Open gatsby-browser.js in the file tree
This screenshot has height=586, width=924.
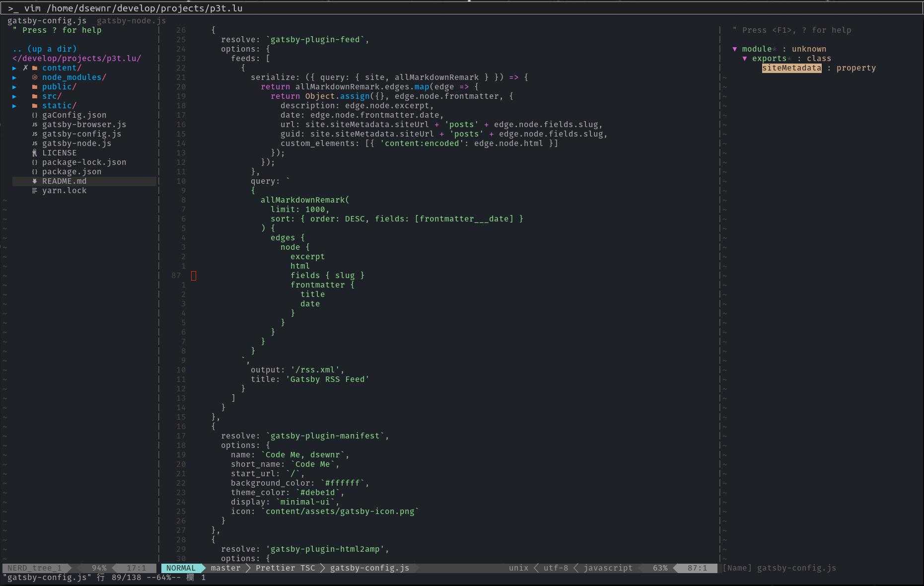coord(84,125)
